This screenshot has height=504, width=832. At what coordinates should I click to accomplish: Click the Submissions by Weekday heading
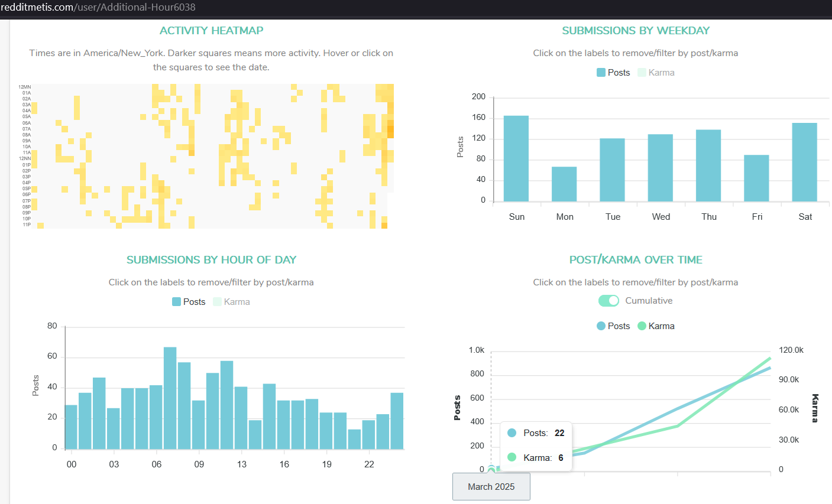click(x=636, y=31)
